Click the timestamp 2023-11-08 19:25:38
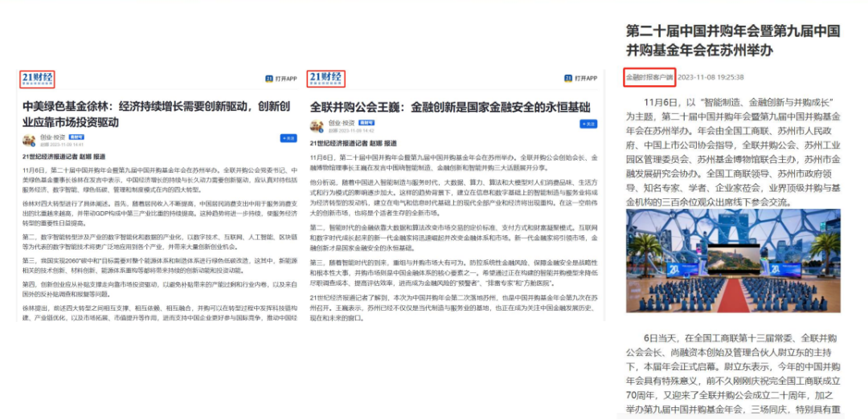The image size is (868, 420). click(x=710, y=77)
